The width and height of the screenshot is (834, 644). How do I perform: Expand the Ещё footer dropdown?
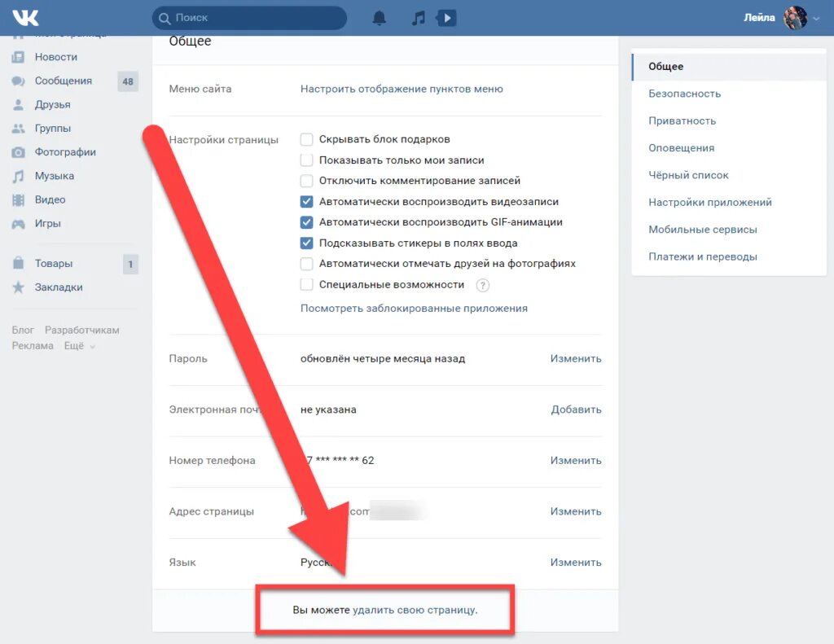coord(80,346)
